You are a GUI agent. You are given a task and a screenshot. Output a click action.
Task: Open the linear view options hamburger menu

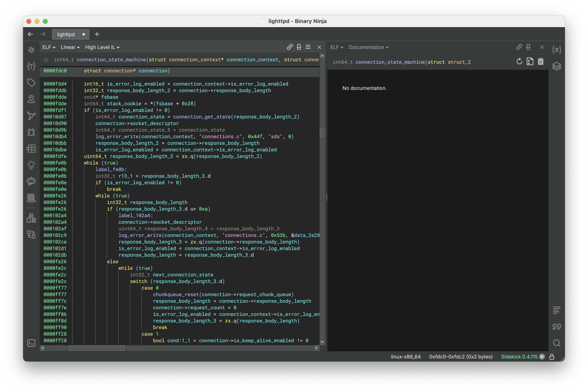(308, 47)
